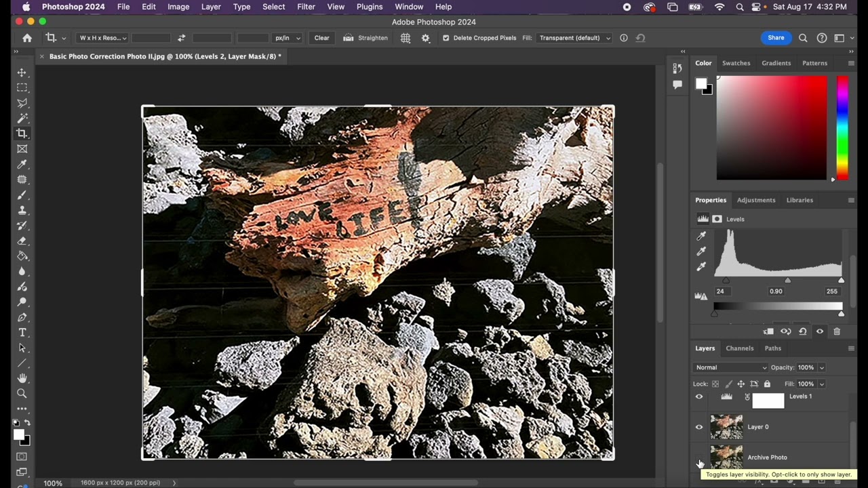Click the Share button
The image size is (868, 488).
click(x=776, y=38)
